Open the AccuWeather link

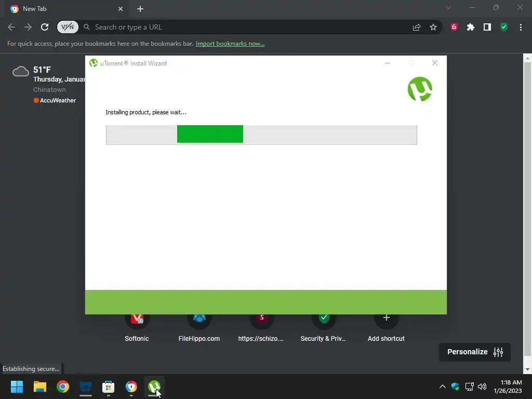coord(55,100)
